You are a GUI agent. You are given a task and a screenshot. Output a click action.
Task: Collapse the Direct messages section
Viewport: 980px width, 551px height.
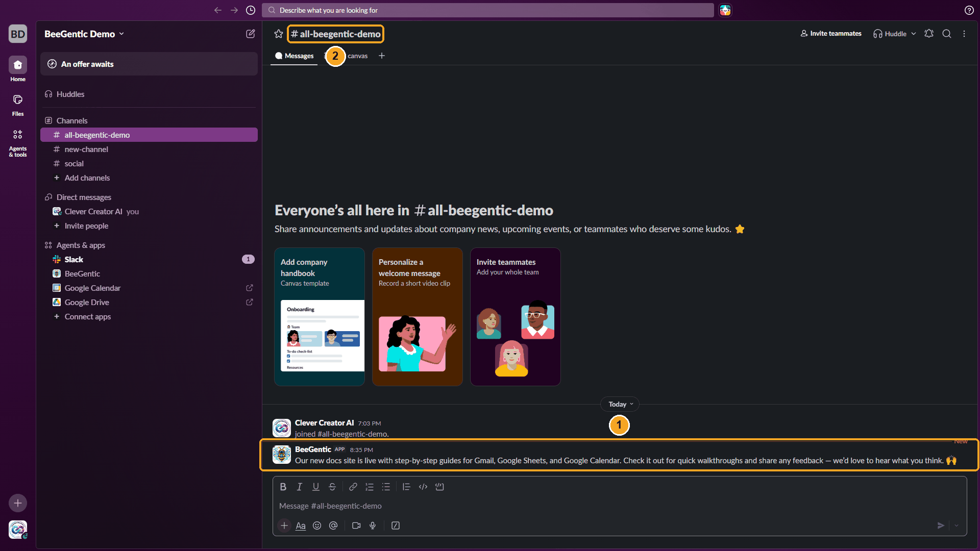click(x=84, y=197)
